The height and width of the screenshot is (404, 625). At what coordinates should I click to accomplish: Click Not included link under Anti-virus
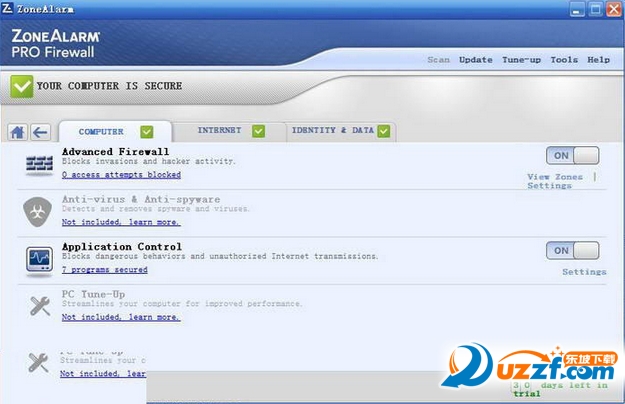pos(121,222)
